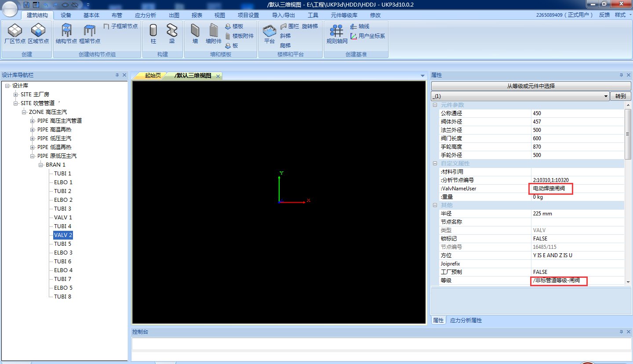Click the show eye icon in quick toolbar
The image size is (633, 364).
[x=65, y=5]
